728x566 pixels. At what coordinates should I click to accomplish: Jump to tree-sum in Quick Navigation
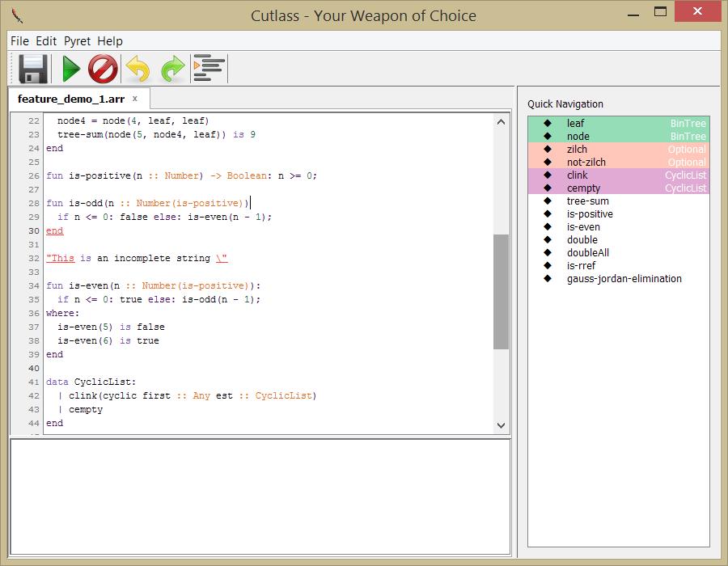coord(619,201)
